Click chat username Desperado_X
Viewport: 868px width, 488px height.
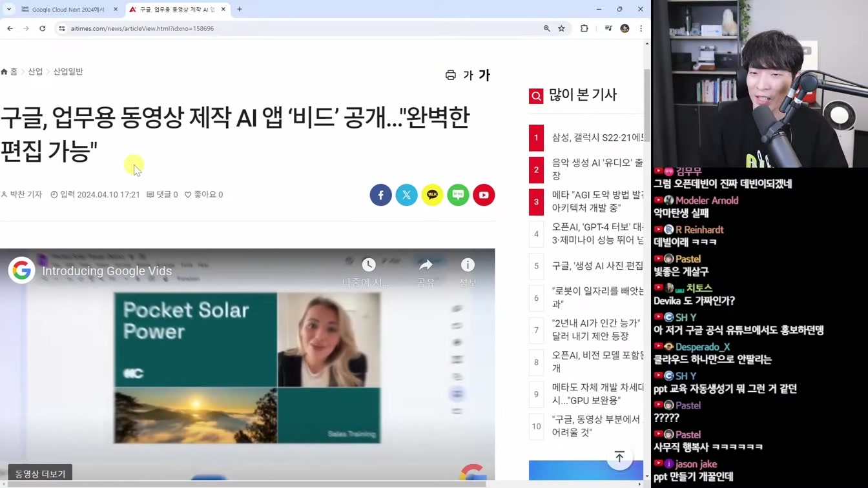coord(703,347)
